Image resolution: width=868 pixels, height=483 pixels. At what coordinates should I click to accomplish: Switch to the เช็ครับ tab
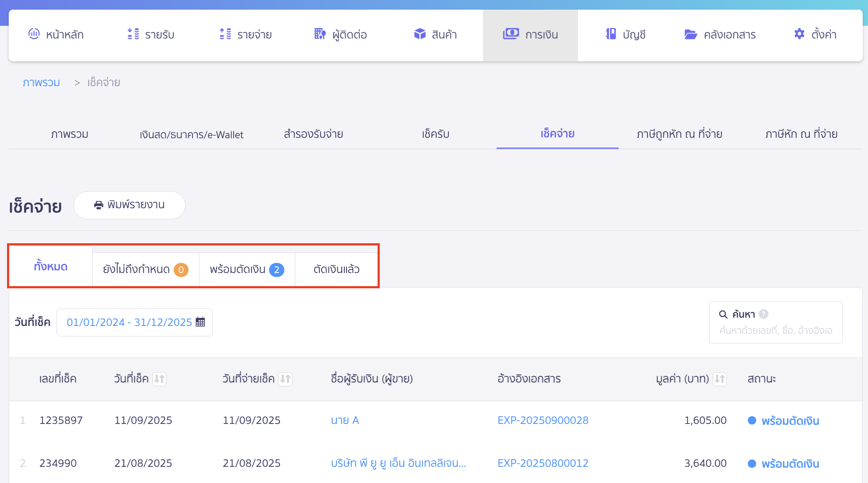coord(435,134)
